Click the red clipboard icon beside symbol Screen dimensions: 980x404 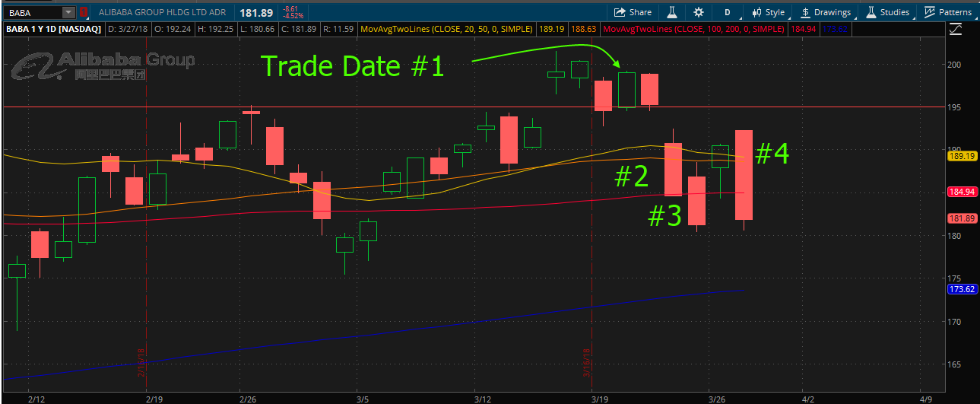click(84, 12)
